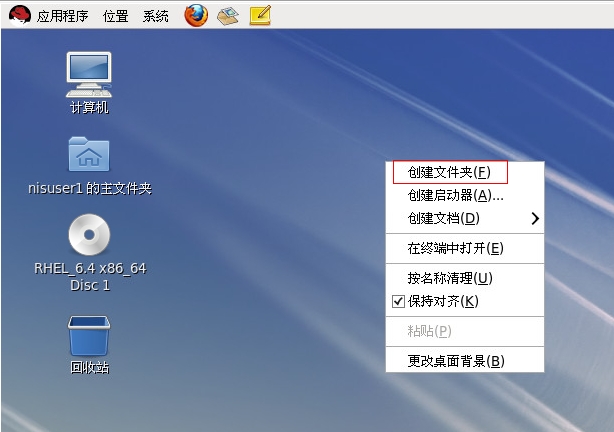
Task: Choose 更改桌面背景(B) menu entry
Action: [465, 361]
